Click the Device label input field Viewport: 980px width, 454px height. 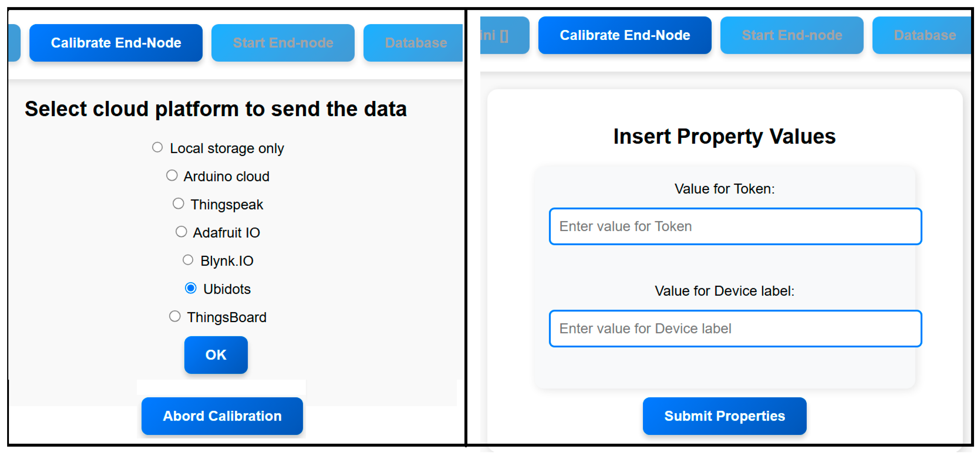735,329
